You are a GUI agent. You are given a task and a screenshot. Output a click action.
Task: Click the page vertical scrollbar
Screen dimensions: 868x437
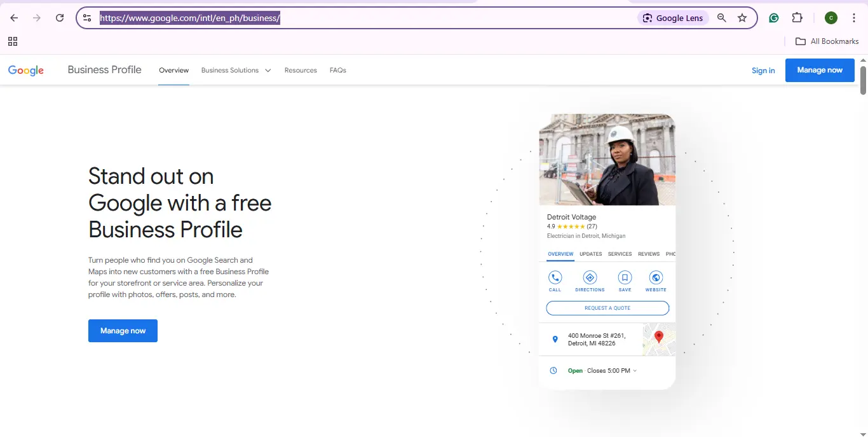[863, 80]
